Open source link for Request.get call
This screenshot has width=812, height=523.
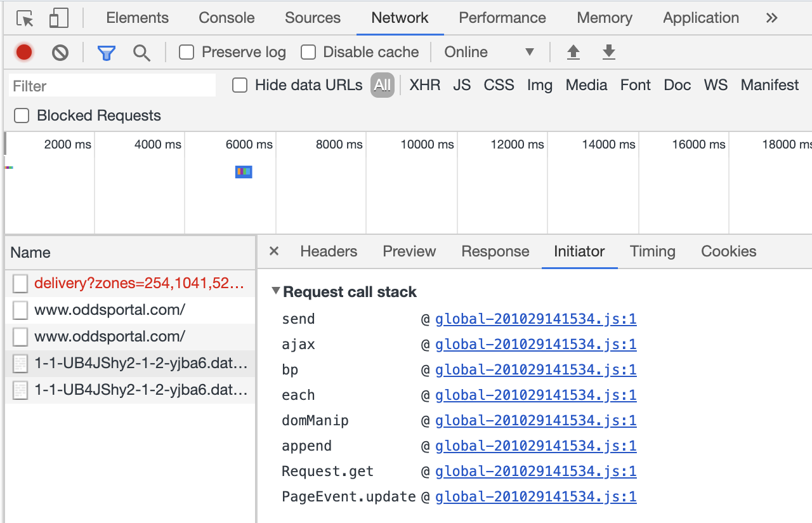pyautogui.click(x=536, y=472)
